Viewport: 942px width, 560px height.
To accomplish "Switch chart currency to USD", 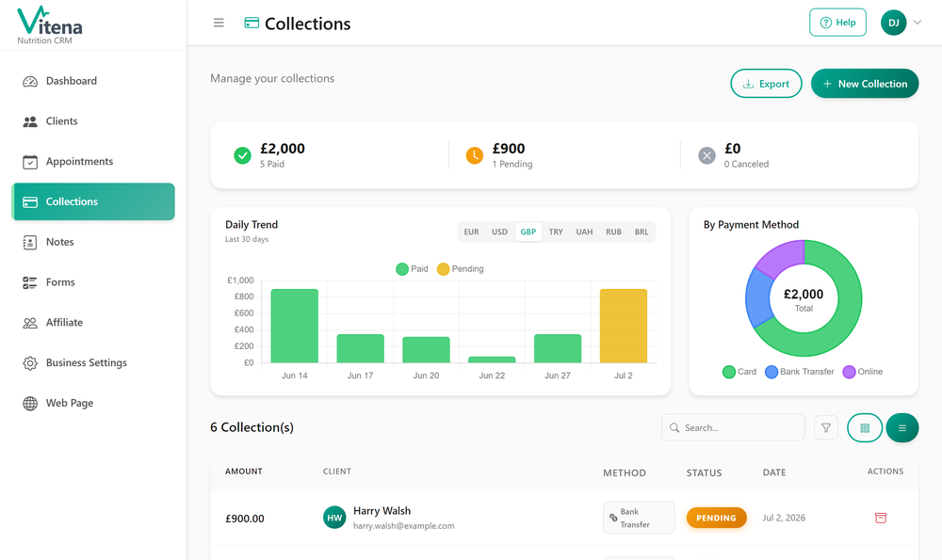I will coord(500,232).
